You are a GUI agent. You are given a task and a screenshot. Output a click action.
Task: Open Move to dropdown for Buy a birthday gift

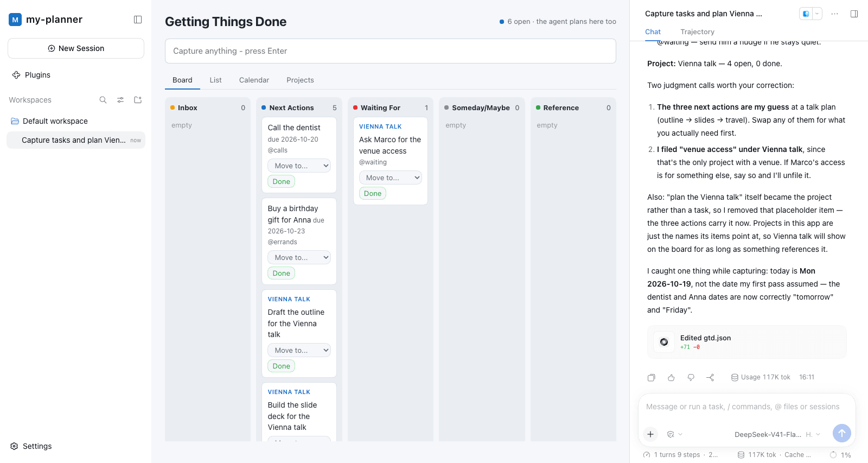[299, 257]
